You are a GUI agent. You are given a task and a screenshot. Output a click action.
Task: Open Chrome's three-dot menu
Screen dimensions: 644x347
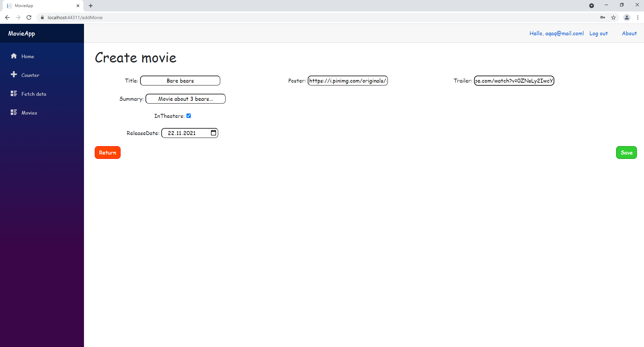(x=638, y=17)
